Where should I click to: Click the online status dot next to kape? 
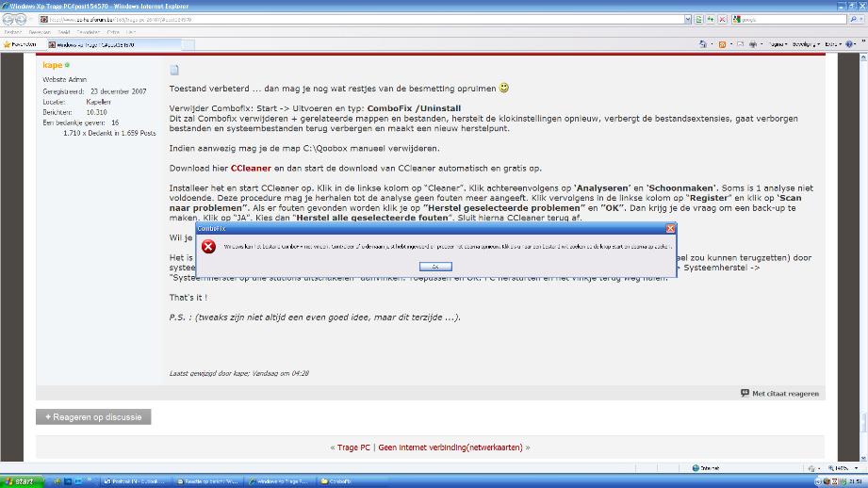pyautogui.click(x=68, y=65)
